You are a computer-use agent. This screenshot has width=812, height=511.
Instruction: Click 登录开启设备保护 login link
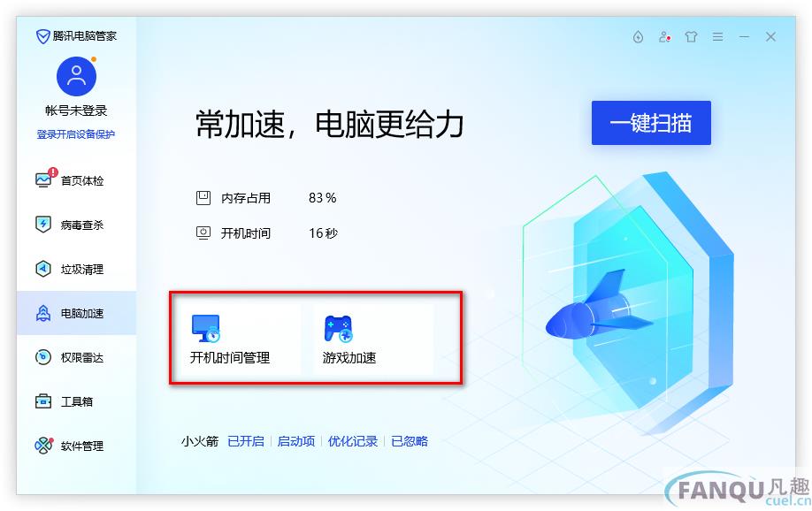(x=75, y=134)
